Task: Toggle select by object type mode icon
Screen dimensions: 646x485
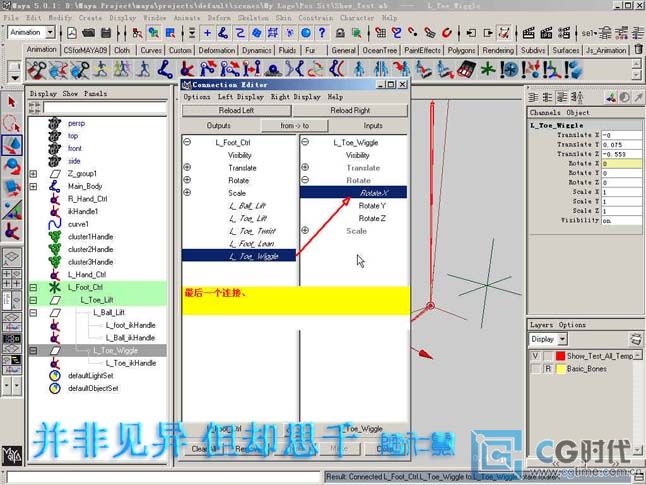Action: (x=154, y=33)
